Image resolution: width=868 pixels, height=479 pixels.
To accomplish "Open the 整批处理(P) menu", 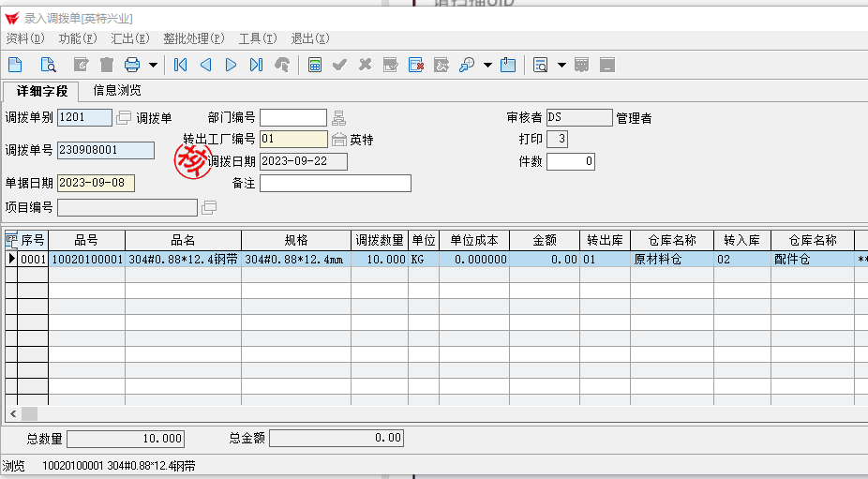I will point(193,38).
